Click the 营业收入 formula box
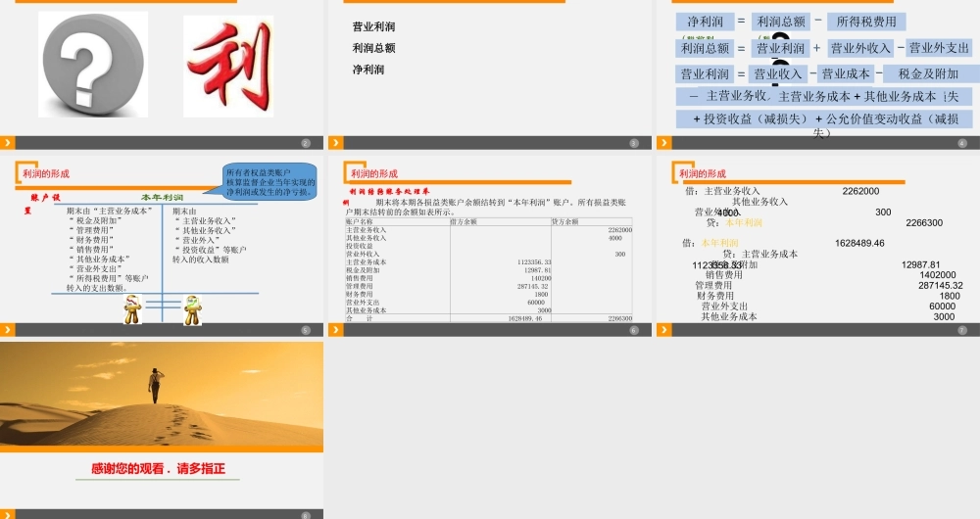This screenshot has height=519, width=980. 777,74
